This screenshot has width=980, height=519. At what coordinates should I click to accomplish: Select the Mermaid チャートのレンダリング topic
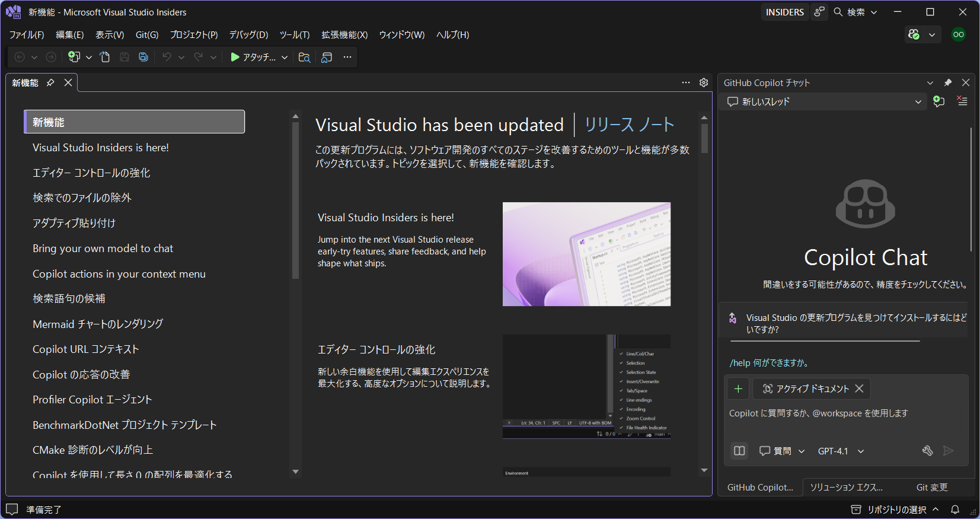click(x=98, y=324)
